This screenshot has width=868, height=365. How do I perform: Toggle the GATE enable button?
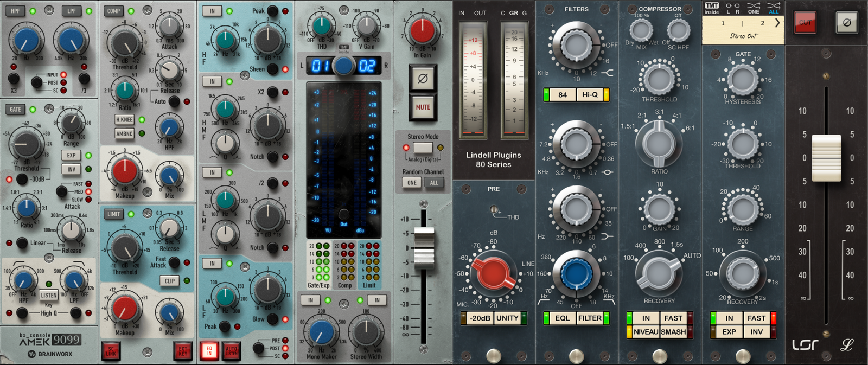pyautogui.click(x=15, y=109)
